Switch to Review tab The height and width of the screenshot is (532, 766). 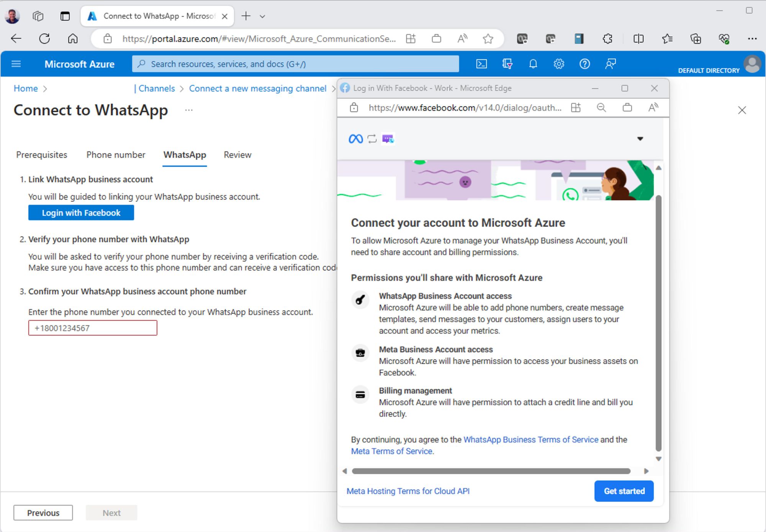[237, 155]
